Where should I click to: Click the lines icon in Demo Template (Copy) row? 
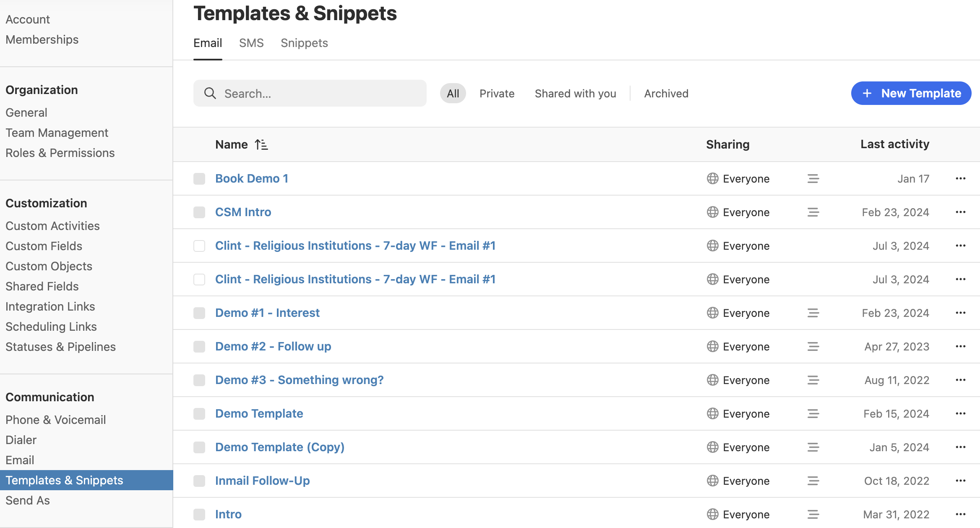(813, 447)
